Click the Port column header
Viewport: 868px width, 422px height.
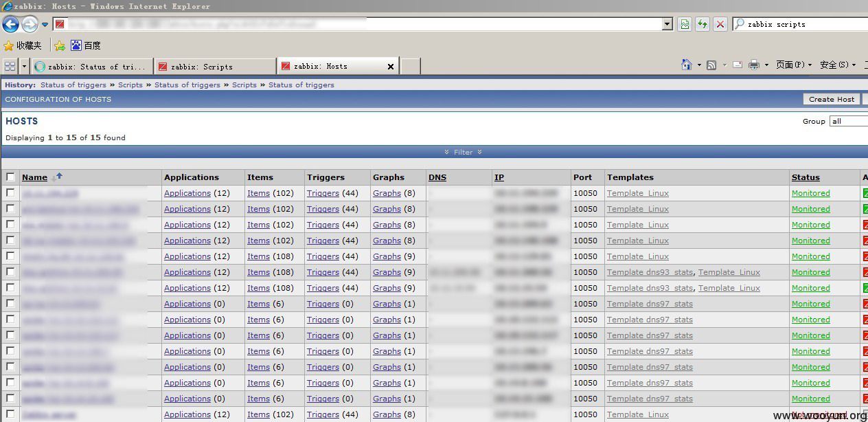(582, 177)
